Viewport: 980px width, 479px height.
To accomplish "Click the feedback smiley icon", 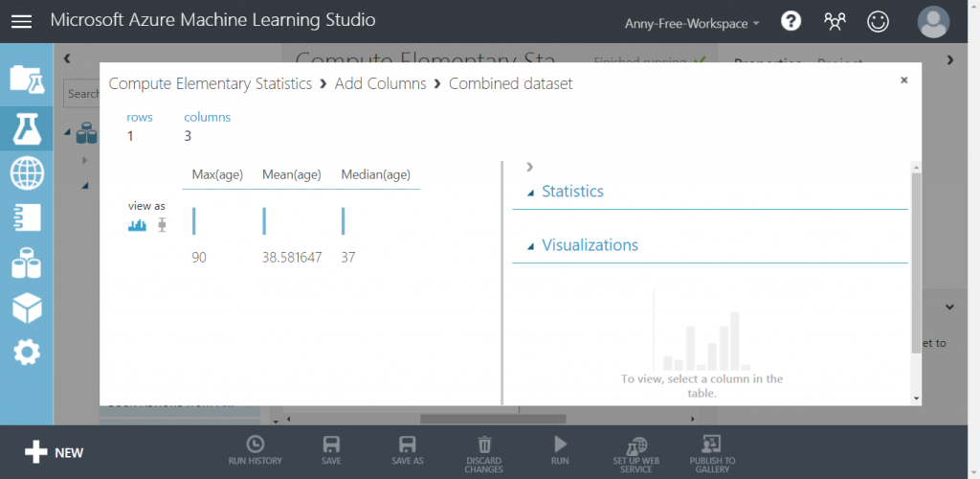I will pos(879,22).
